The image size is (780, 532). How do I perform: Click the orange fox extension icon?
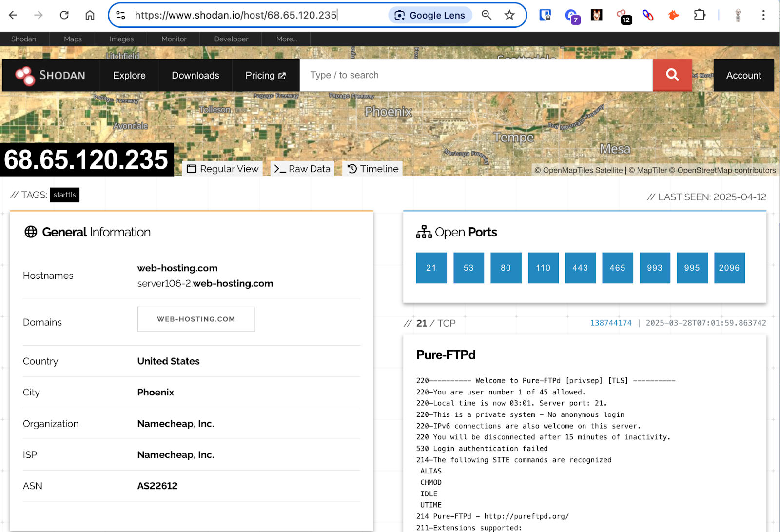(x=674, y=15)
